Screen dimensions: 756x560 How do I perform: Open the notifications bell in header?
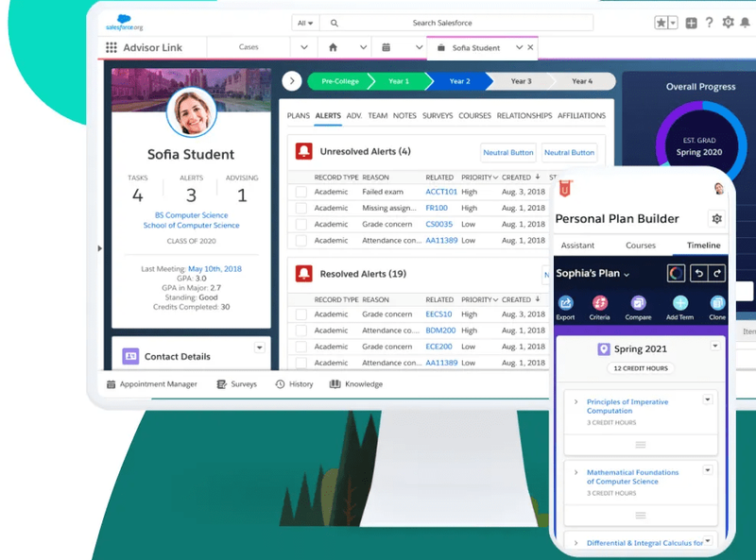746,22
